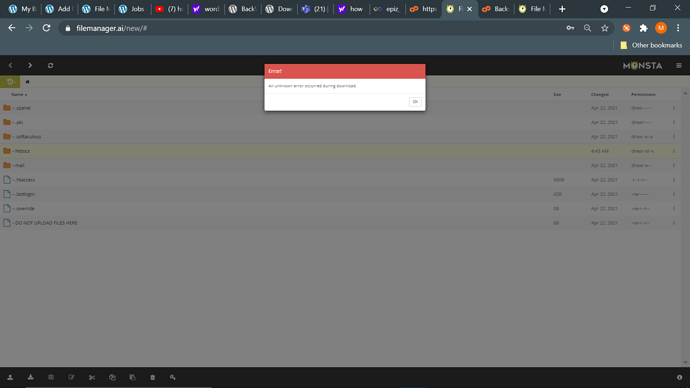Image resolution: width=690 pixels, height=388 pixels.
Task: Click the Paste icon in the bottom toolbar
Action: coord(132,377)
